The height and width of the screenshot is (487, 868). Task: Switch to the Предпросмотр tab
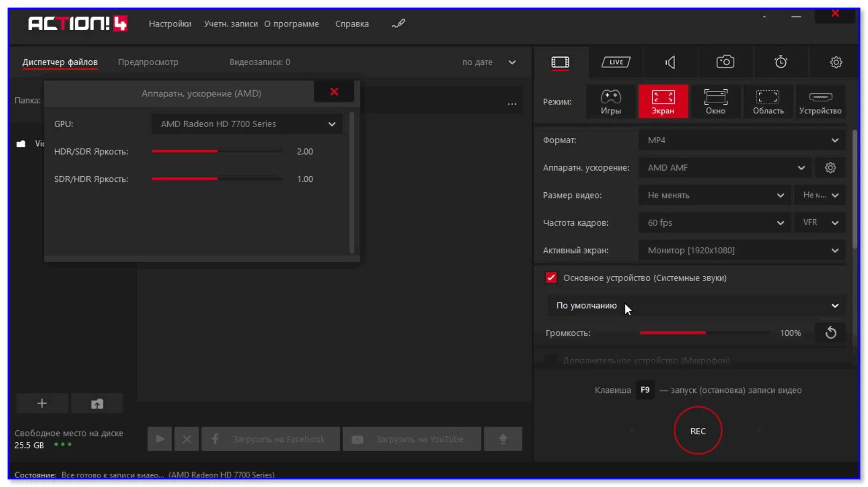click(148, 62)
